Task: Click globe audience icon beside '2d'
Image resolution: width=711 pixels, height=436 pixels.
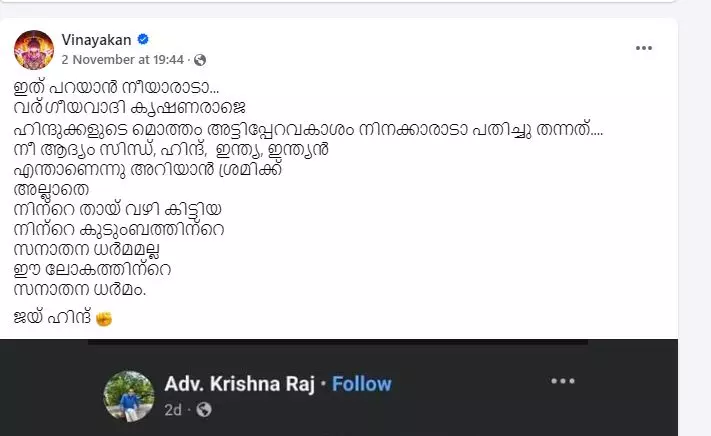Action: pos(204,409)
